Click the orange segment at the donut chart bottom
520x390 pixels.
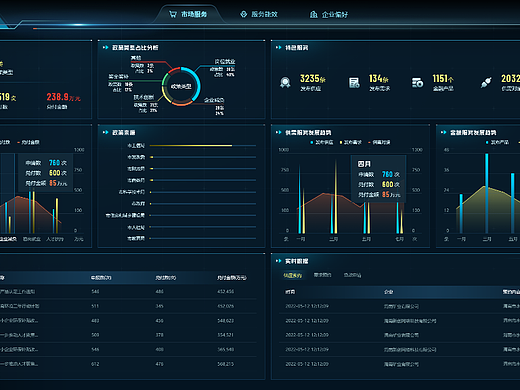(x=182, y=103)
